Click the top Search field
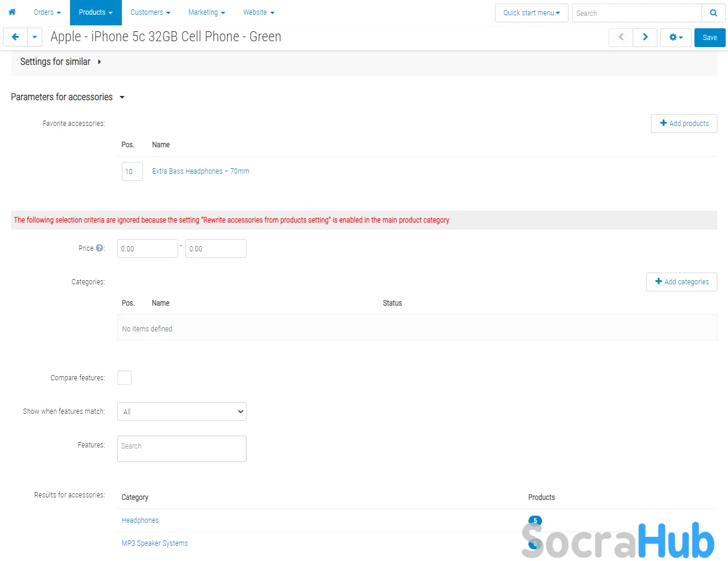The width and height of the screenshot is (728, 561). [637, 13]
